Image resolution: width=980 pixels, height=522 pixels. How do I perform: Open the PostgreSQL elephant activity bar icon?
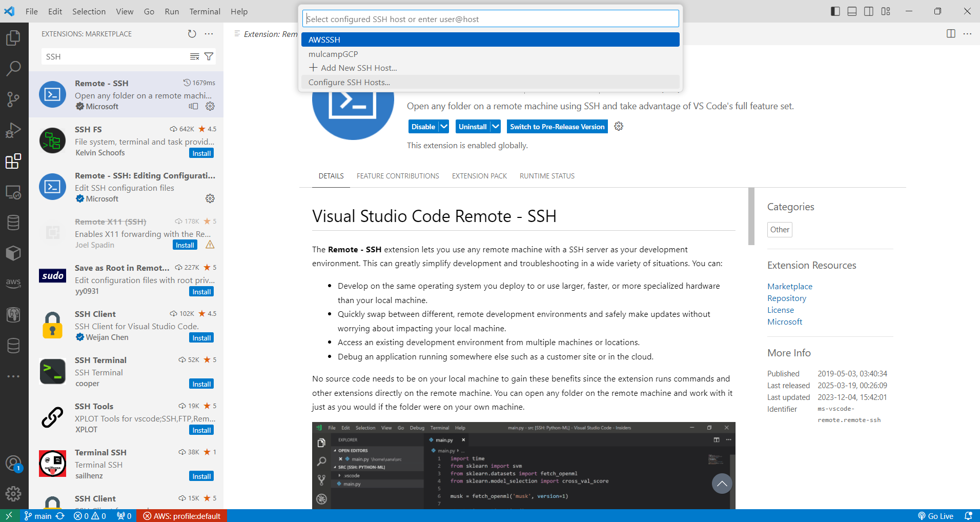13,314
